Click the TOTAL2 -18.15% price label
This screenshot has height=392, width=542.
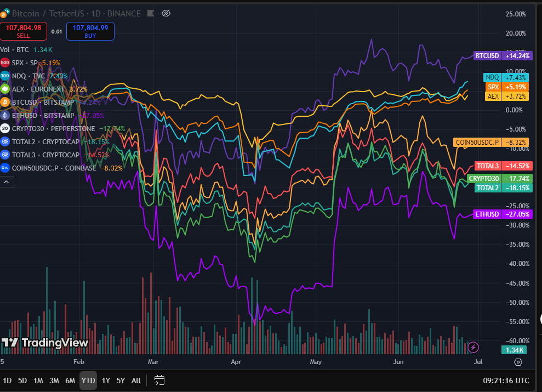tap(503, 188)
